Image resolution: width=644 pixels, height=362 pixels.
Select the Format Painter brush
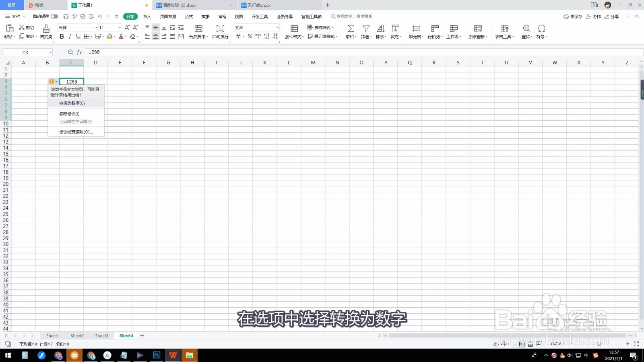click(46, 28)
